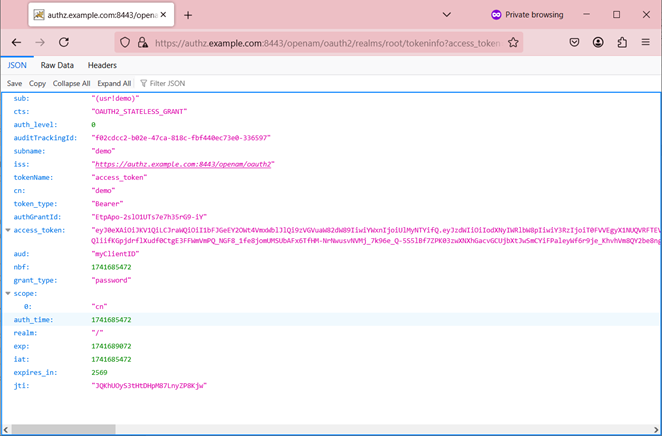Switch to the Raw Data tab

(x=57, y=65)
